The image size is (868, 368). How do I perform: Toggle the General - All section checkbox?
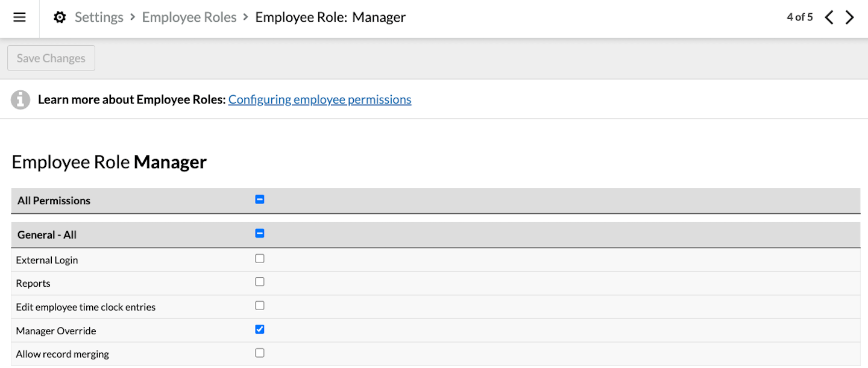click(259, 234)
